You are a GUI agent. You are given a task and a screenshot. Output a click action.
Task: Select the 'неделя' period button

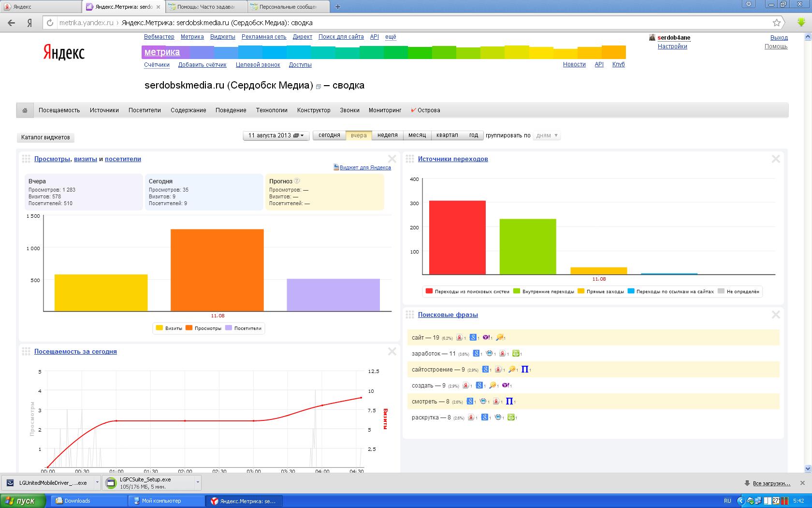click(387, 135)
